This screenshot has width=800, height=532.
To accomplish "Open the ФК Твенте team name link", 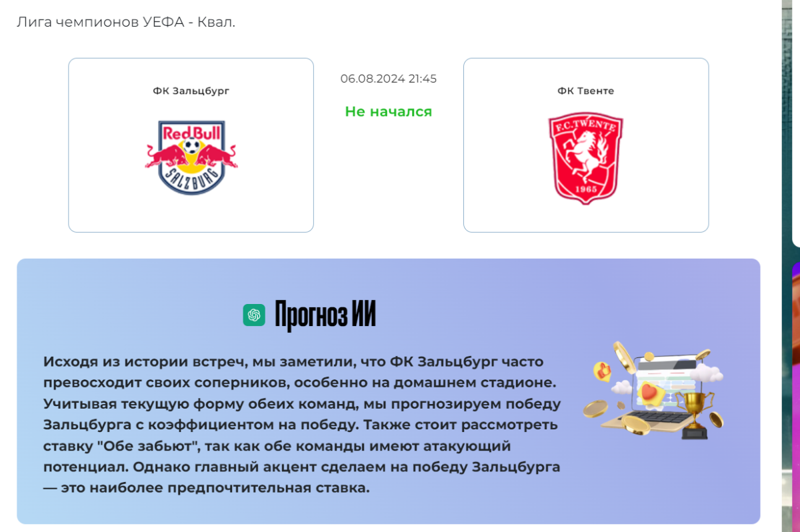I will pos(586,91).
